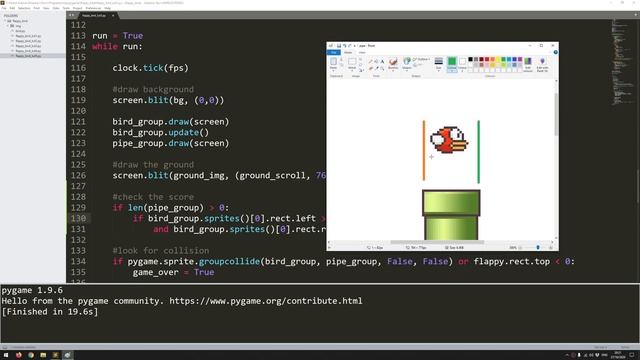This screenshot has height=360, width=640.
Task: Click the Size line thickness icon in Paint
Action: (438, 61)
